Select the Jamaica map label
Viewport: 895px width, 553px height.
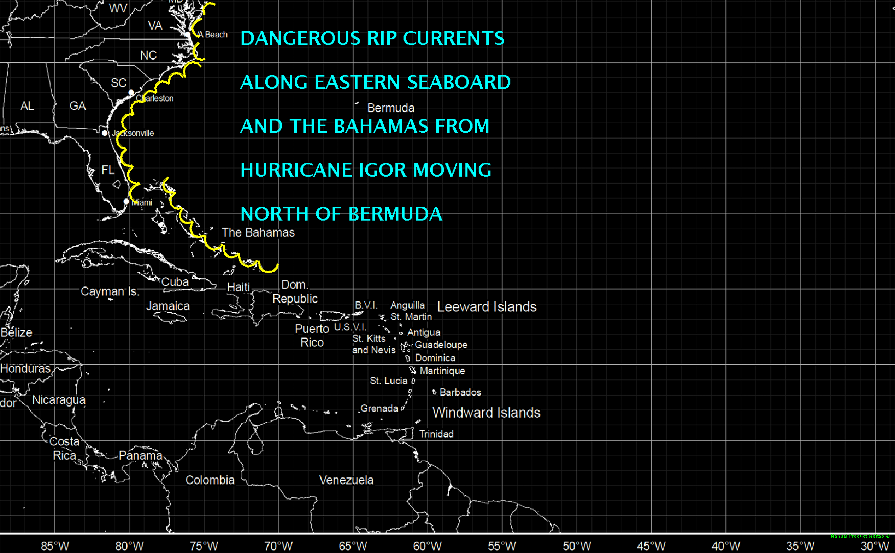click(x=168, y=306)
